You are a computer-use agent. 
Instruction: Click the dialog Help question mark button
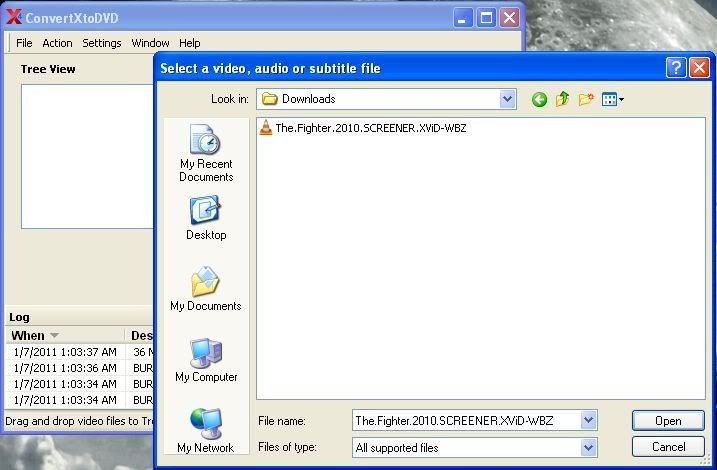[x=676, y=68]
